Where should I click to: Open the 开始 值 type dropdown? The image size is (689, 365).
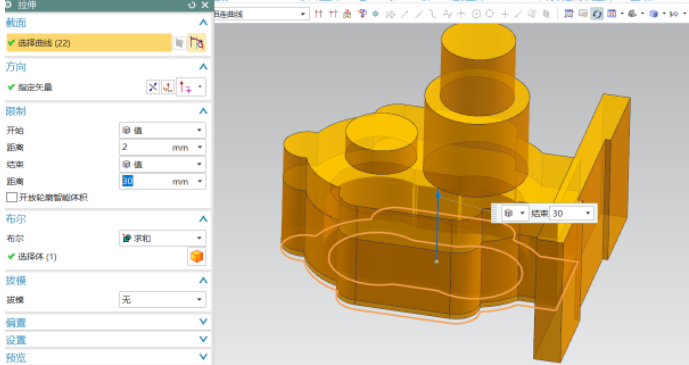pyautogui.click(x=162, y=130)
